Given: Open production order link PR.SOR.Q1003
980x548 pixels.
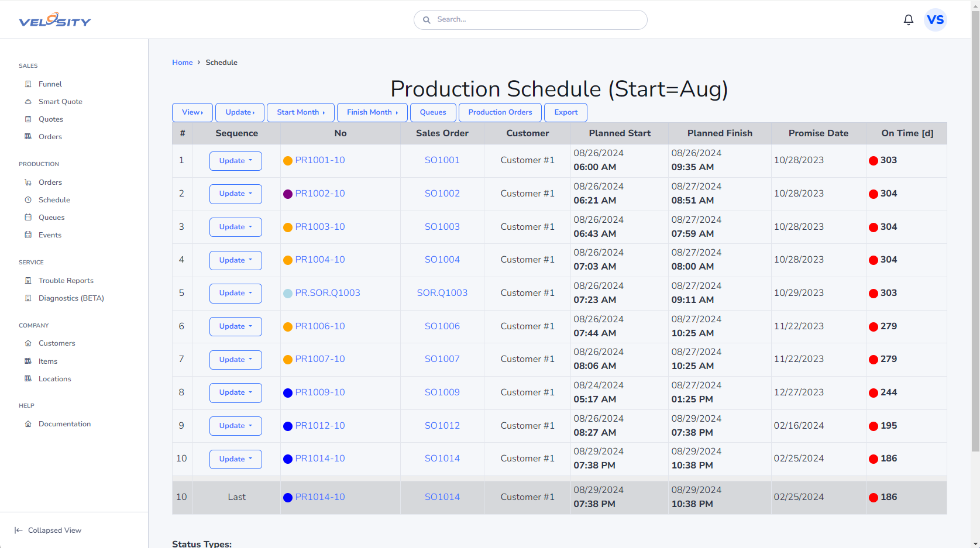Looking at the screenshot, I should click(x=327, y=293).
